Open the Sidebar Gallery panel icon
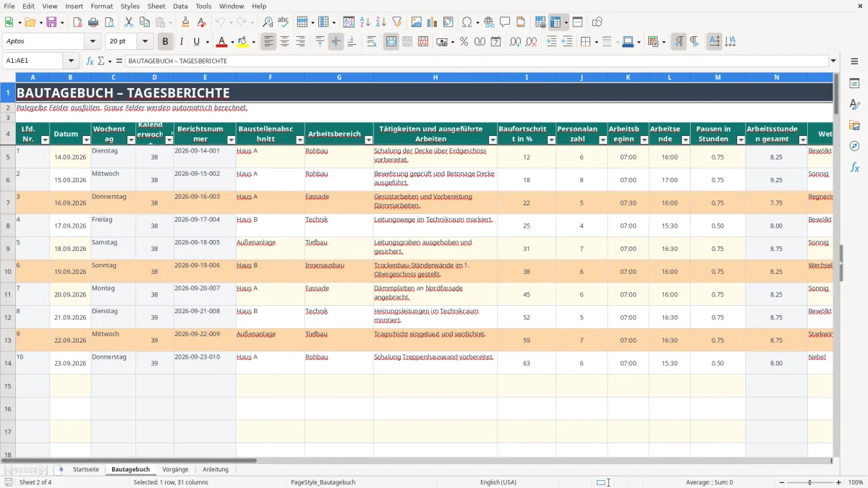The height and width of the screenshot is (488, 868). pyautogui.click(x=854, y=126)
